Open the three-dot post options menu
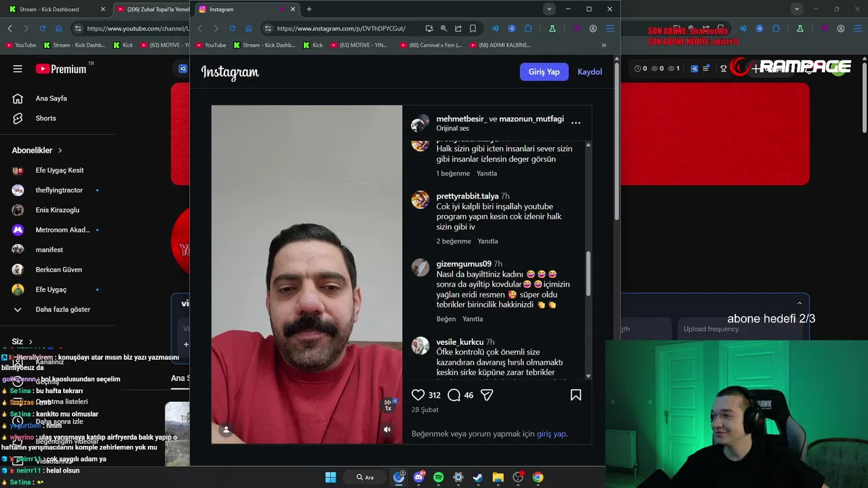 (576, 123)
